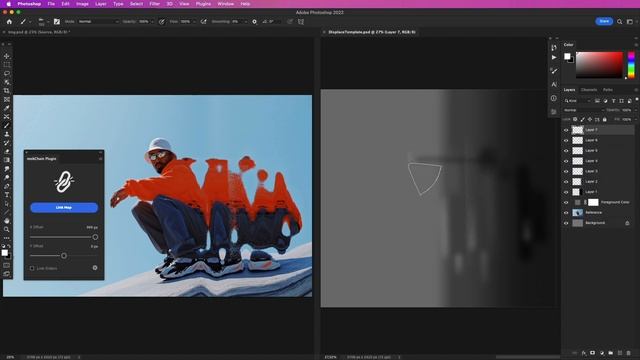Click the foreground color swatch in Color panel

pyautogui.click(x=567, y=56)
